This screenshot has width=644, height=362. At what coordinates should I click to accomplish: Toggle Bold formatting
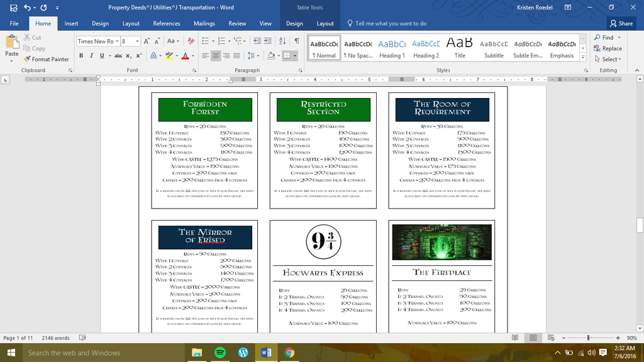point(82,56)
